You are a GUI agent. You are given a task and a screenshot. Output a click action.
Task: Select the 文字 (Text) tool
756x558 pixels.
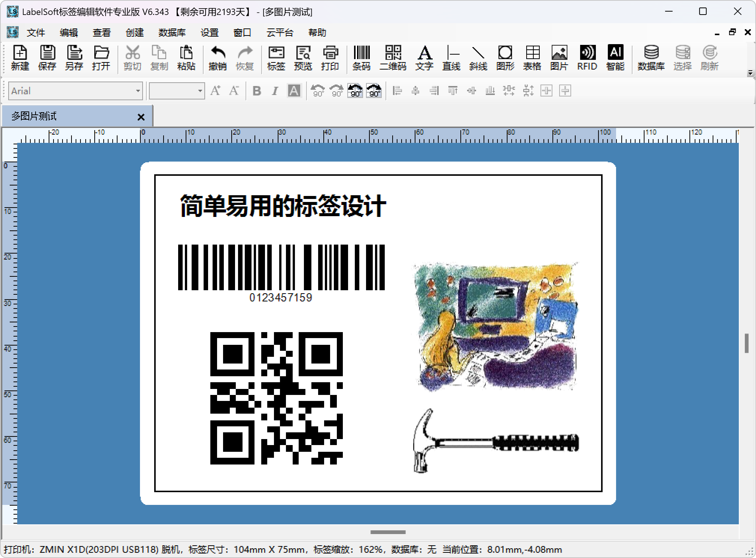pos(424,58)
